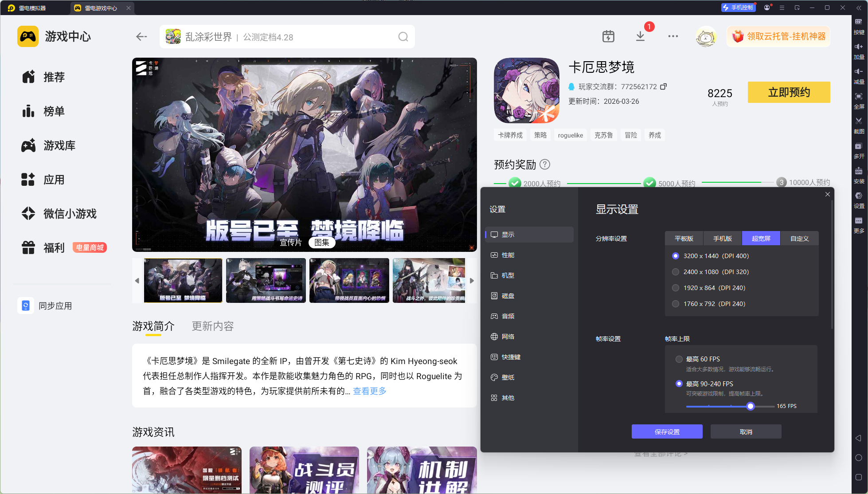The image size is (868, 494).
Task: Click the search magnifier icon
Action: tap(403, 37)
